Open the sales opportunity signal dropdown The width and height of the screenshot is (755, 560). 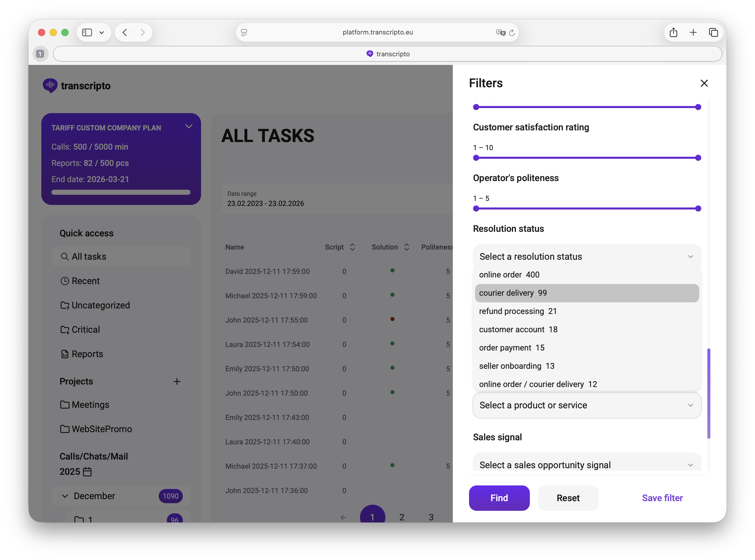point(587,465)
